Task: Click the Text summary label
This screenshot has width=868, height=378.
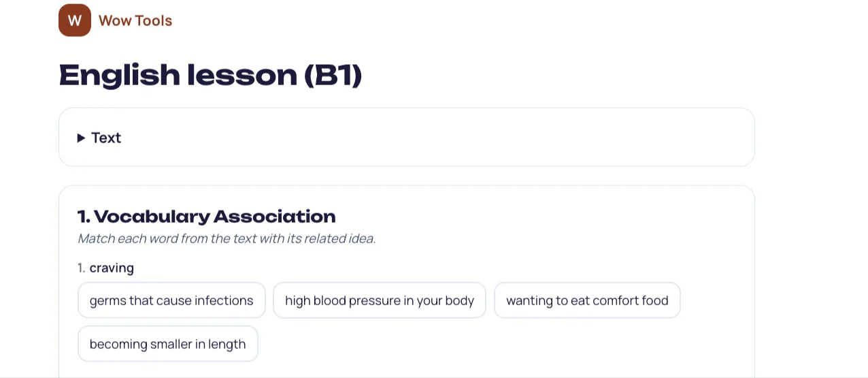Action: coord(106,138)
